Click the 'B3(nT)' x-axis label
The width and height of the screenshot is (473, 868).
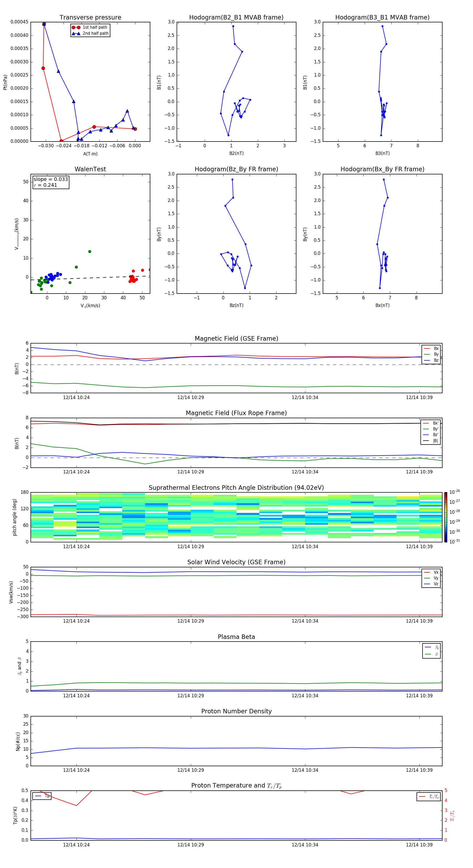pyautogui.click(x=382, y=153)
